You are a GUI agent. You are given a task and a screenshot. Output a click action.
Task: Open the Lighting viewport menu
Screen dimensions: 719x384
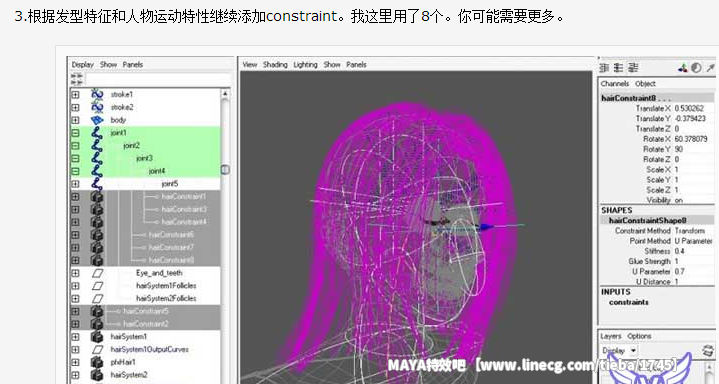point(305,65)
